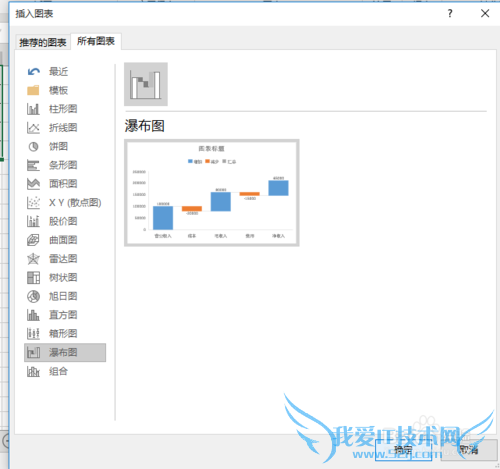
Task: Select the 直方图 text label
Action: coord(63,315)
